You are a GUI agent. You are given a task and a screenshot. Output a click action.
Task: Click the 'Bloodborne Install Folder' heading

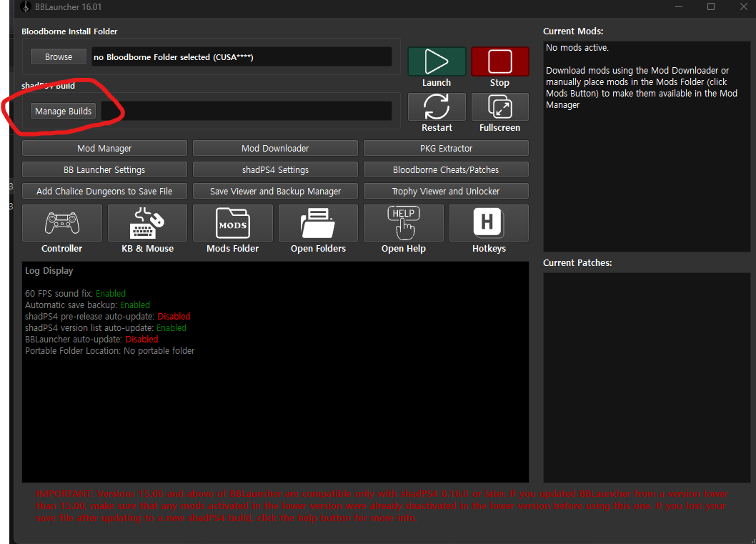pyautogui.click(x=69, y=31)
